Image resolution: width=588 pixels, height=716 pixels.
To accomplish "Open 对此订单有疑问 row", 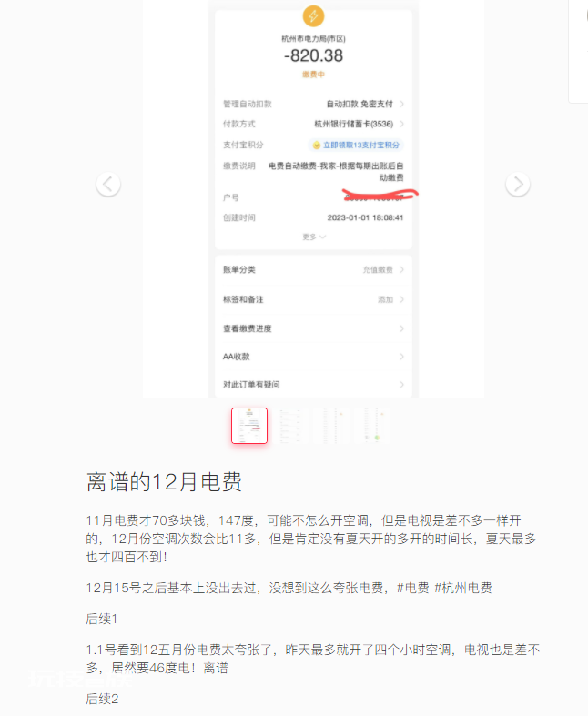I will pos(313,385).
